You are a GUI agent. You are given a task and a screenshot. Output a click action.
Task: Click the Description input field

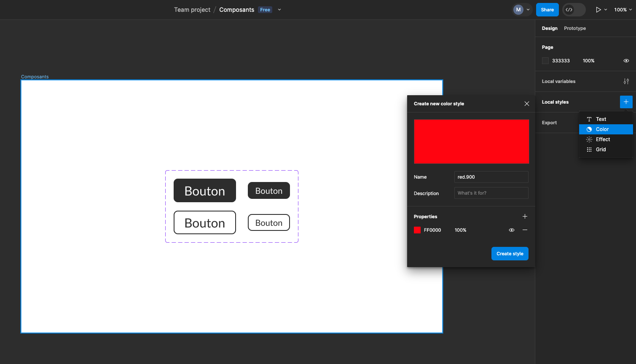pyautogui.click(x=491, y=193)
